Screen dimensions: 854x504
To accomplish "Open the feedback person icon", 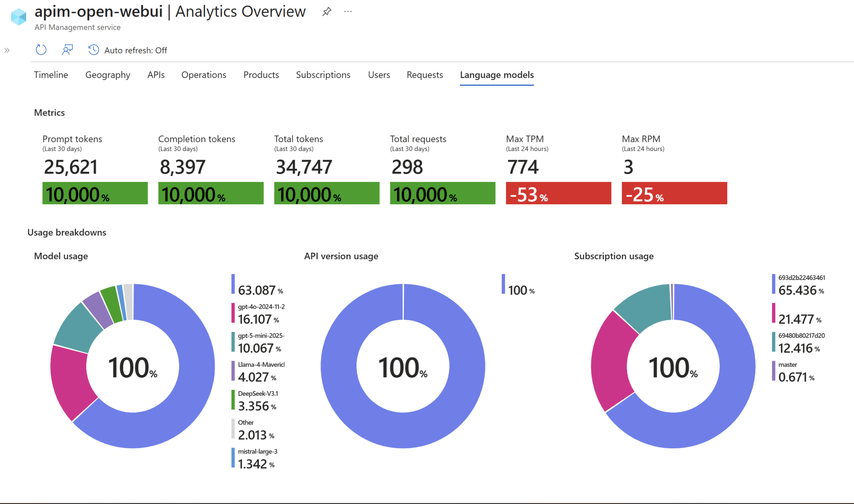I will (x=67, y=50).
